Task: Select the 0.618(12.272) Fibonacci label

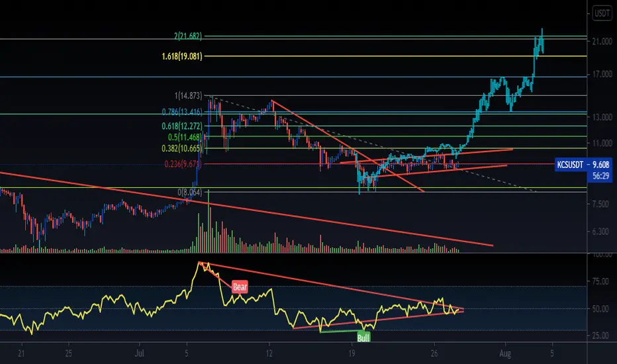Action: pyautogui.click(x=182, y=126)
